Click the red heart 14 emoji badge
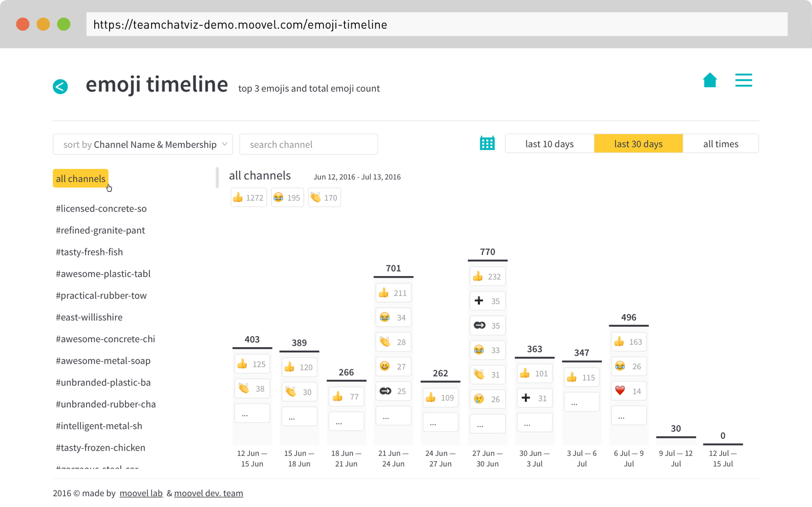This screenshot has width=812, height=507. click(x=628, y=390)
